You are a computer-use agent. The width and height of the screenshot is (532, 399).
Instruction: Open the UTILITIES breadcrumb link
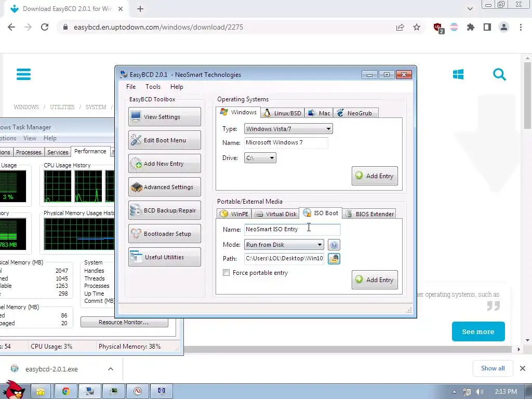62,107
